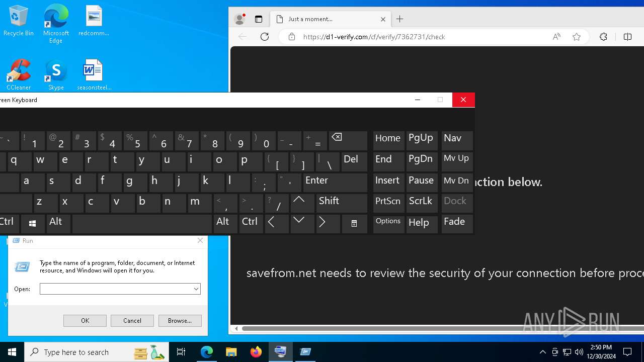The height and width of the screenshot is (362, 644).
Task: Toggle the Nav mode key on keyboard
Action: coord(457,141)
